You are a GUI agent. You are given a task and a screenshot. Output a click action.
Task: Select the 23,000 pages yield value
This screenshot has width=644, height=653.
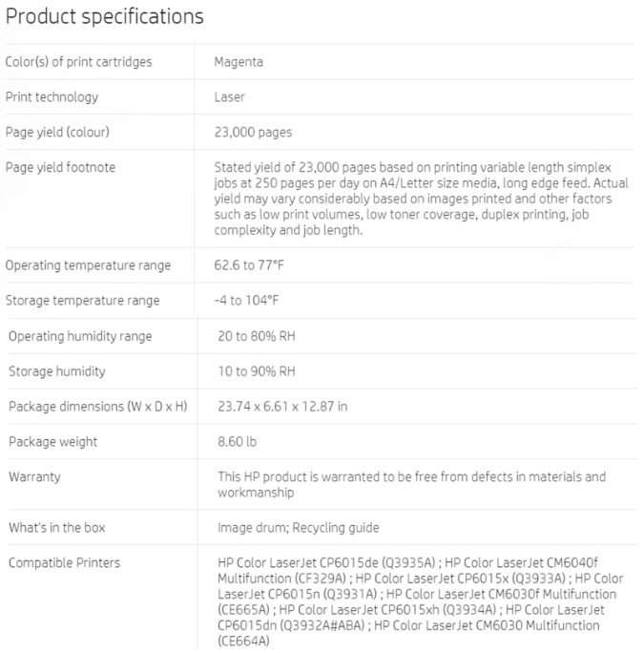(253, 133)
